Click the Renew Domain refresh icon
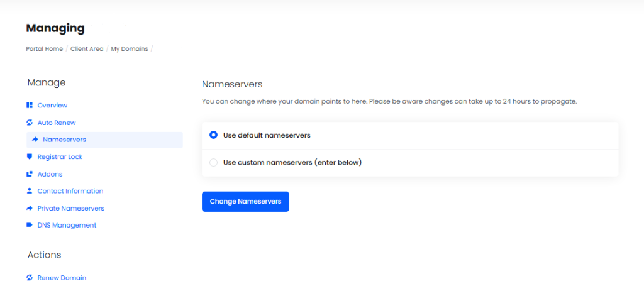644x291 pixels. point(30,278)
